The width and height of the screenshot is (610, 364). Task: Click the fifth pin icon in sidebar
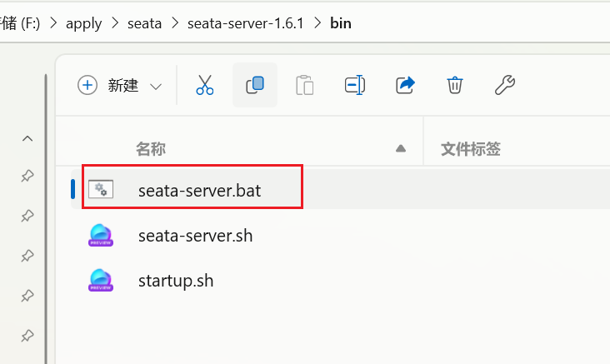tap(27, 336)
